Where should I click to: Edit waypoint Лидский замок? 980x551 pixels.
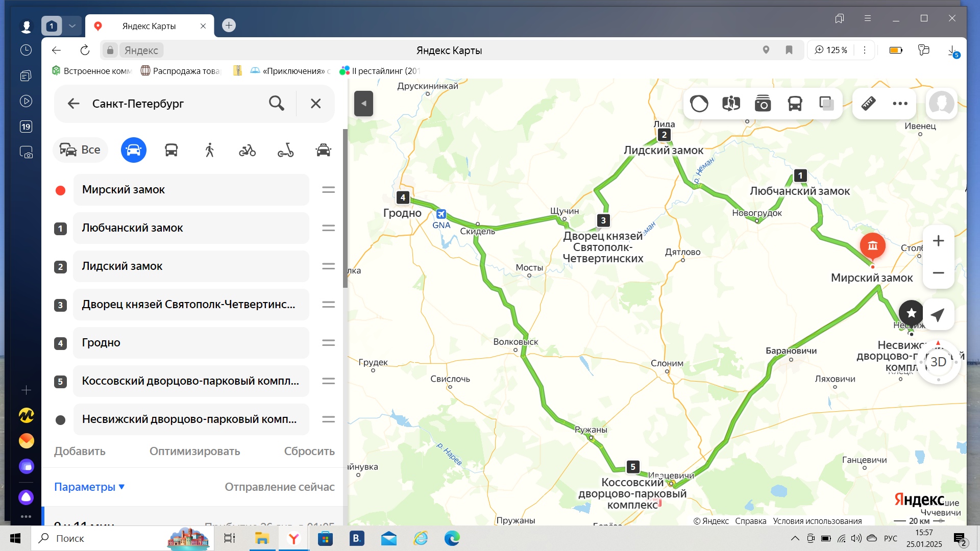pos(191,266)
